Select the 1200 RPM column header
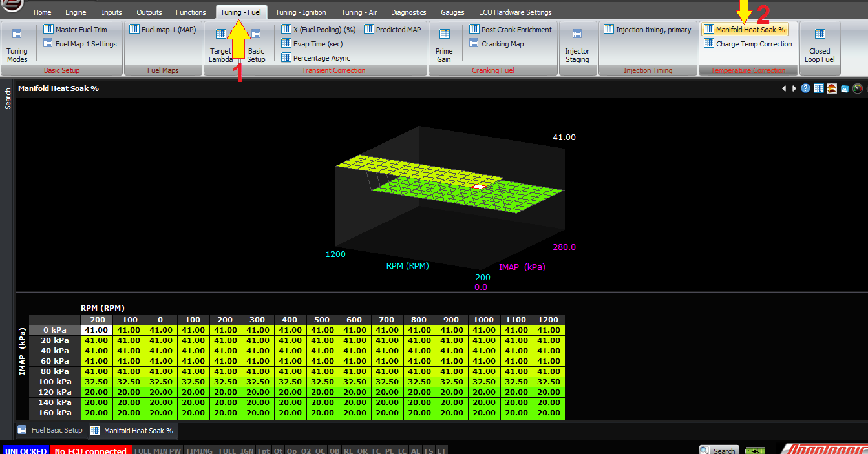The image size is (868, 454). 549,320
